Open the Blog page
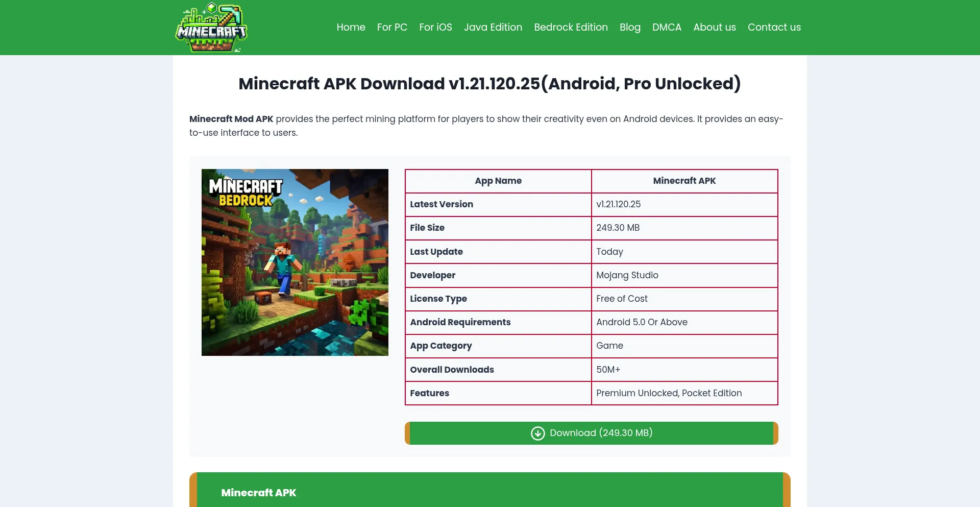 630,28
